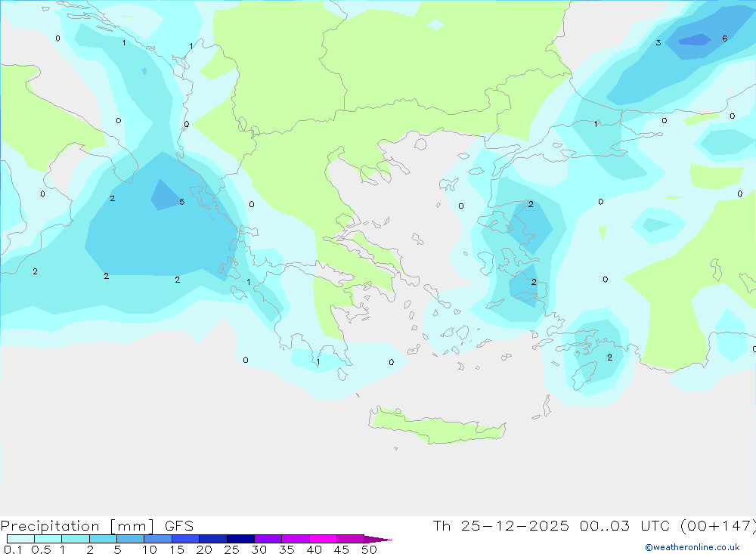Click the 'Th 25-12-2025' date text
The width and height of the screenshot is (756, 554).
pyautogui.click(x=500, y=526)
